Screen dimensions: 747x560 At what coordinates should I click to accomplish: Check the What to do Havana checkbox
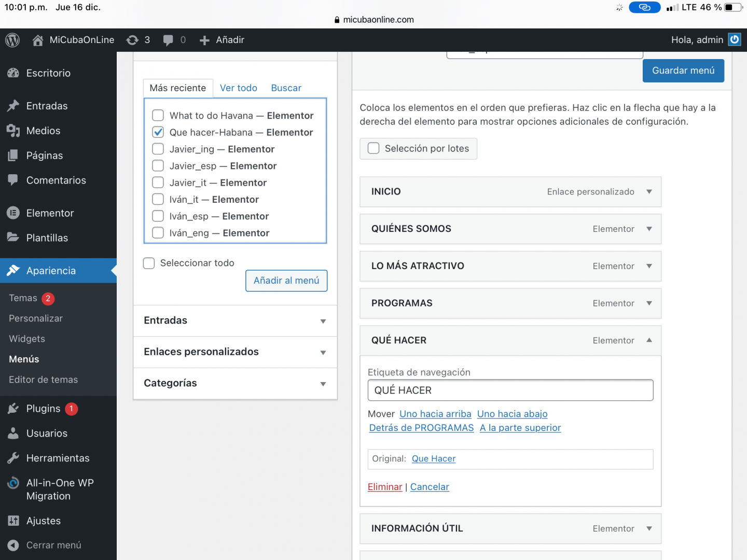click(158, 115)
